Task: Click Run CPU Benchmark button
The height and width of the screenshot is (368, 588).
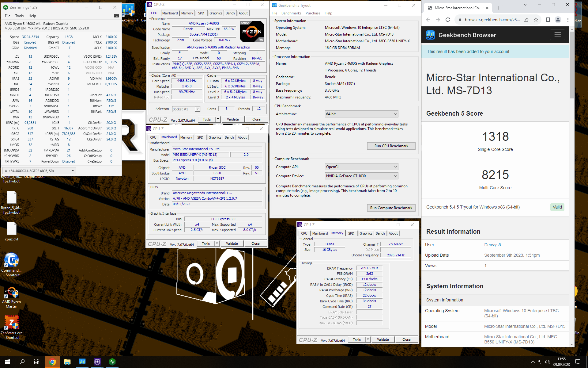Action: (x=391, y=146)
